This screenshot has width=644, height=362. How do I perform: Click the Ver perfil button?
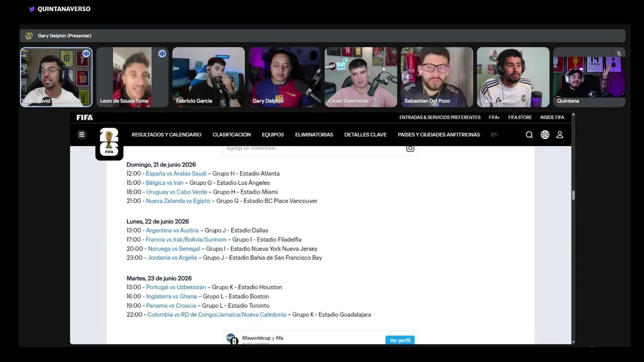400,340
